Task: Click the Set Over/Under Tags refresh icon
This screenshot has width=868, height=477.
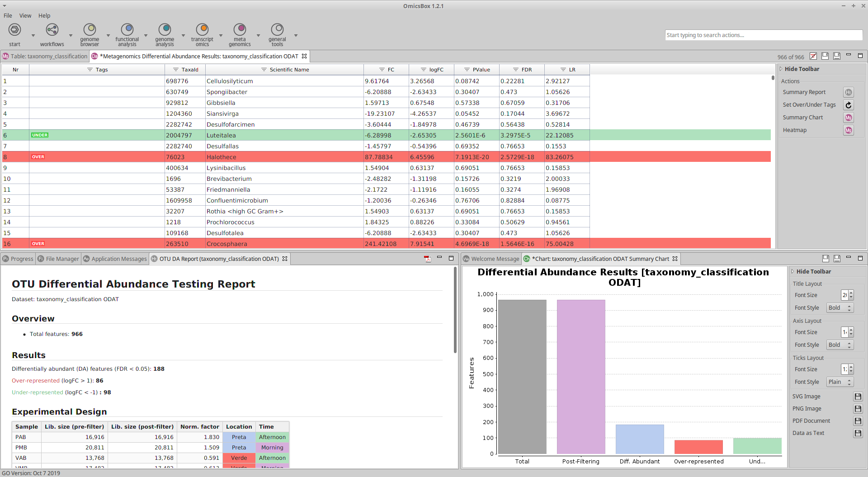Action: 848,105
